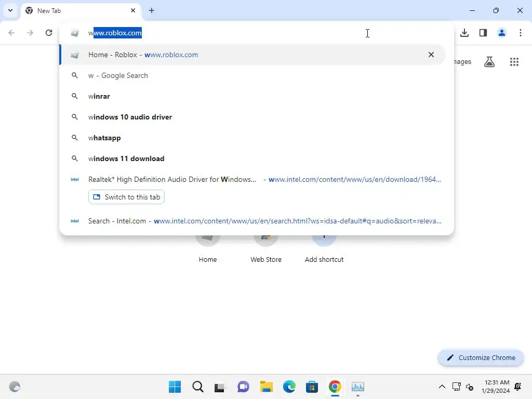Click the magnifier icon beside winrar

(75, 96)
